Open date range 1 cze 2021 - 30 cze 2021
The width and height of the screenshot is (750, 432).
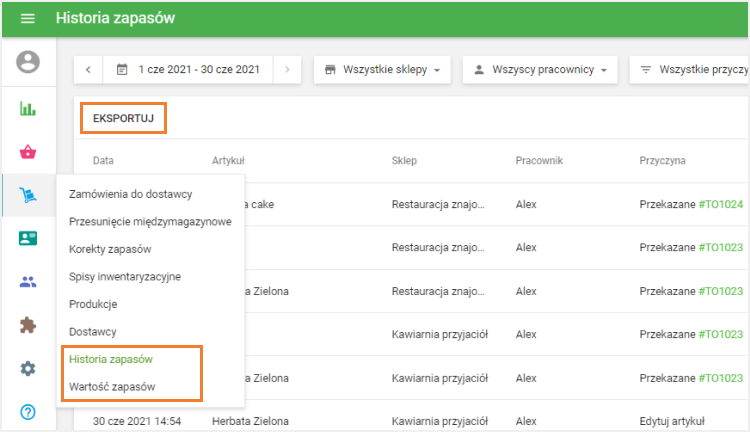[x=188, y=69]
